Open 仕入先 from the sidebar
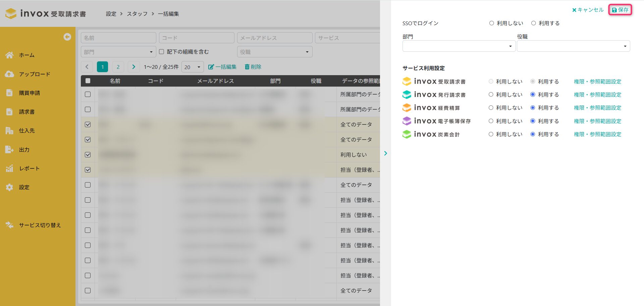Viewport: 644px width, 306px height. pyautogui.click(x=27, y=131)
